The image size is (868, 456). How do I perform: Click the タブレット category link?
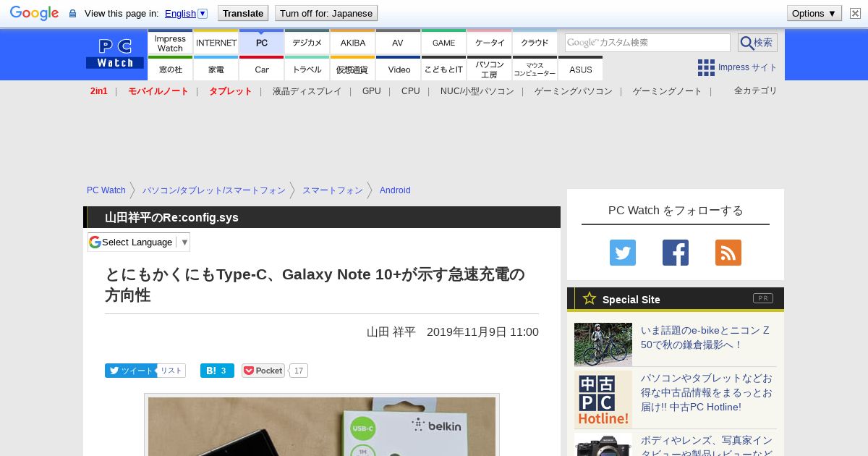tap(231, 91)
